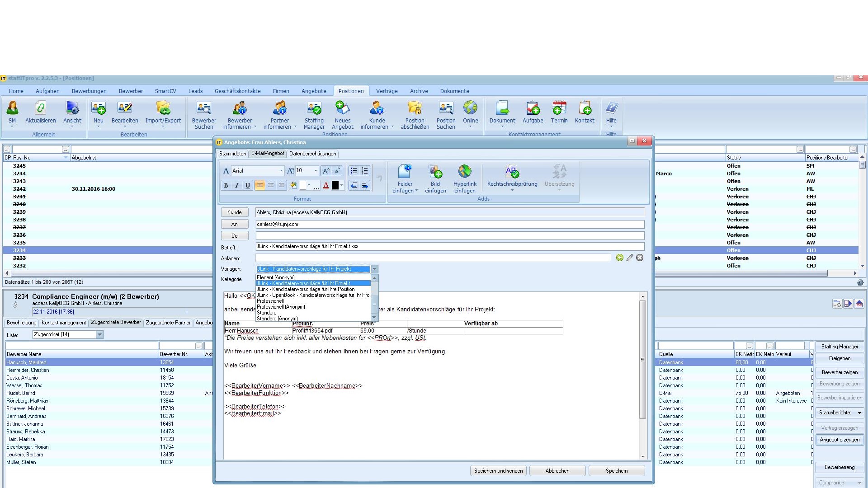
Task: Click Neu icon in Bearbeiten group
Action: tap(98, 113)
